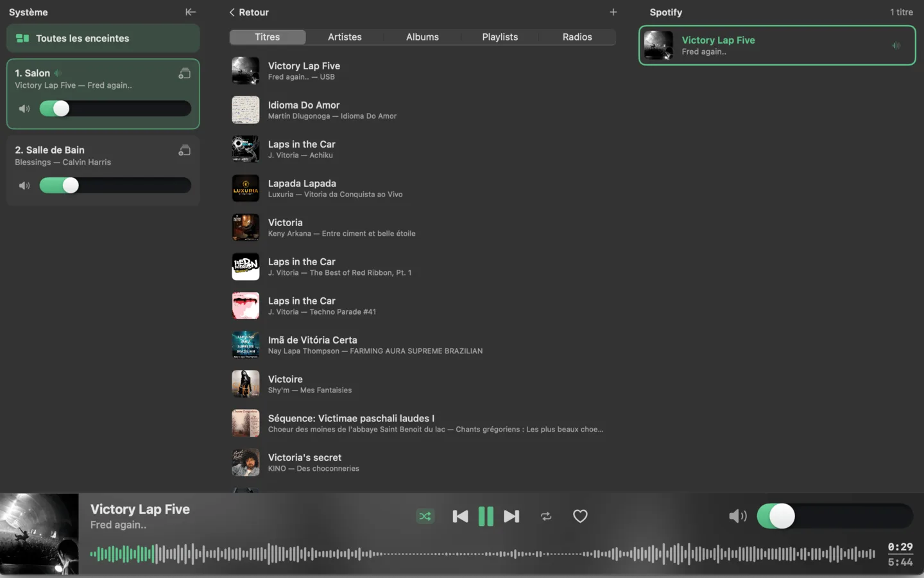Select Toutes les enceintes
This screenshot has width=924, height=578.
(x=103, y=39)
